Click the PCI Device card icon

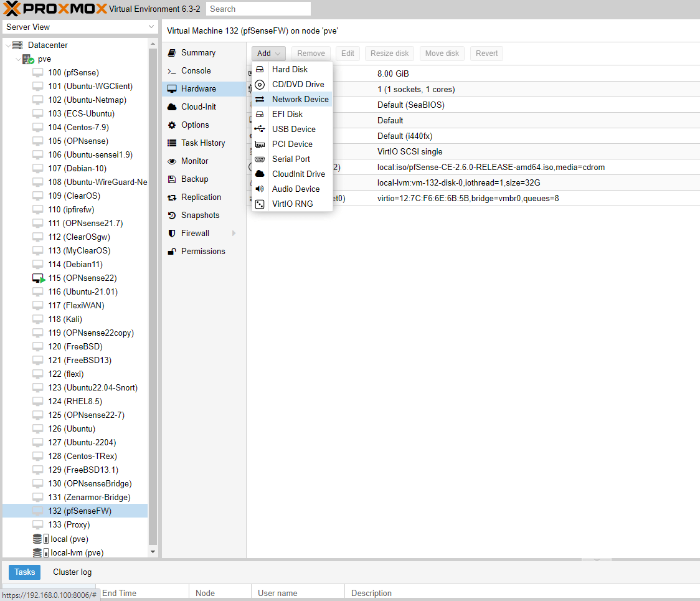(x=260, y=144)
